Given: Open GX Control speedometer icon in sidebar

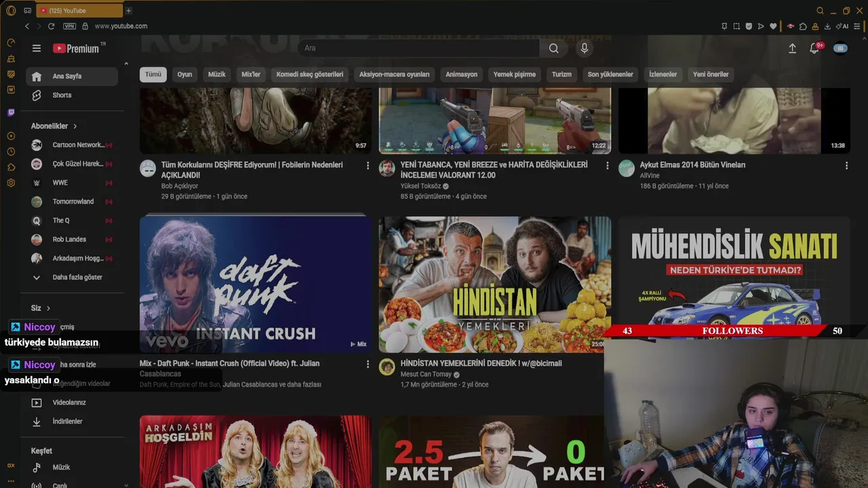Looking at the screenshot, I should point(11,42).
